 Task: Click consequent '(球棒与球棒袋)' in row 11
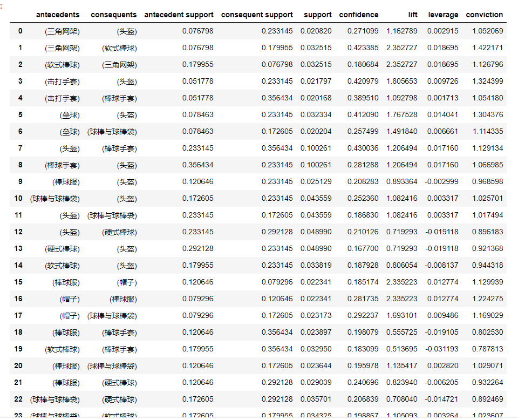112,215
